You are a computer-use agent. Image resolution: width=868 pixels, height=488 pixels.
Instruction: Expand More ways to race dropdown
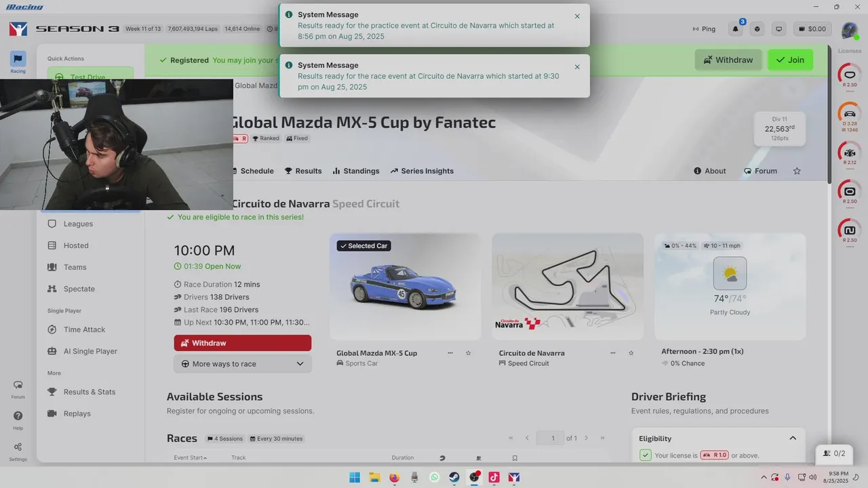[x=243, y=364]
